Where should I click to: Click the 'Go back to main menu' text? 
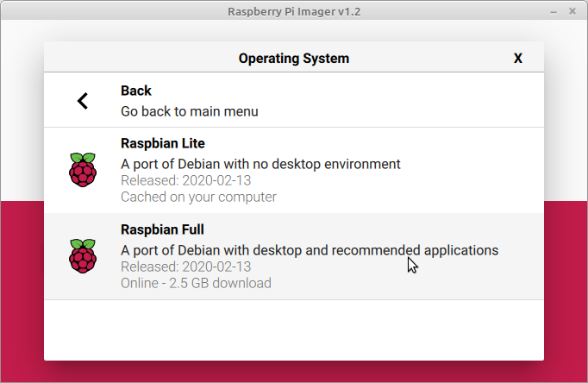[x=189, y=111]
